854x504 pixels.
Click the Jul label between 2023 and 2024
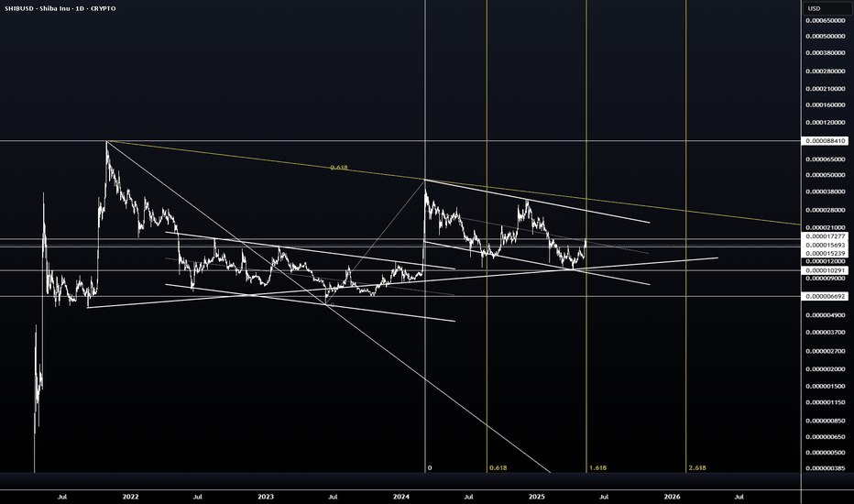pos(333,497)
